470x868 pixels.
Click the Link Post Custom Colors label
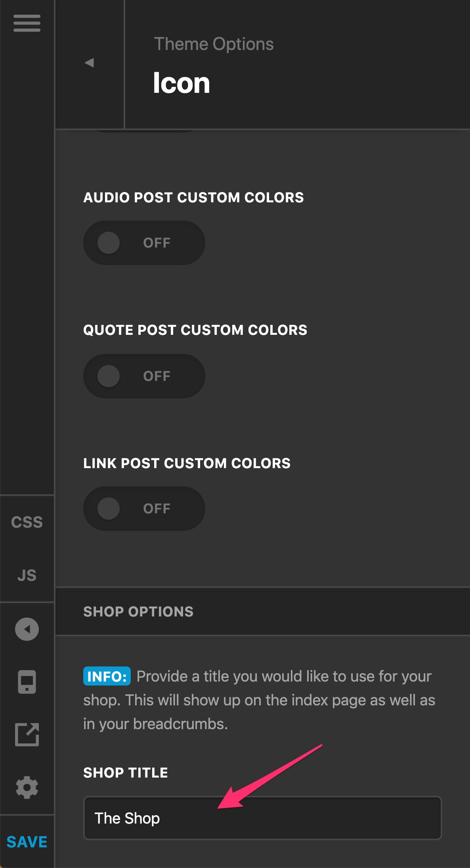(x=187, y=463)
